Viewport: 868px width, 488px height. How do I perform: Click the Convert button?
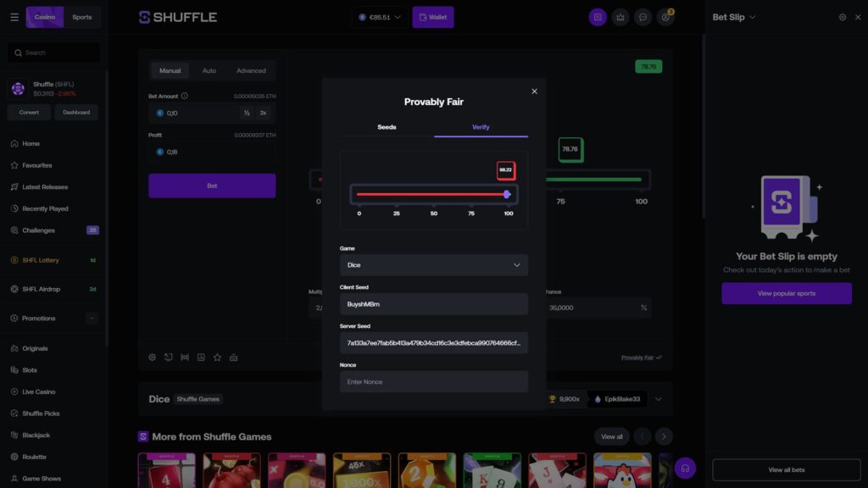(x=29, y=113)
